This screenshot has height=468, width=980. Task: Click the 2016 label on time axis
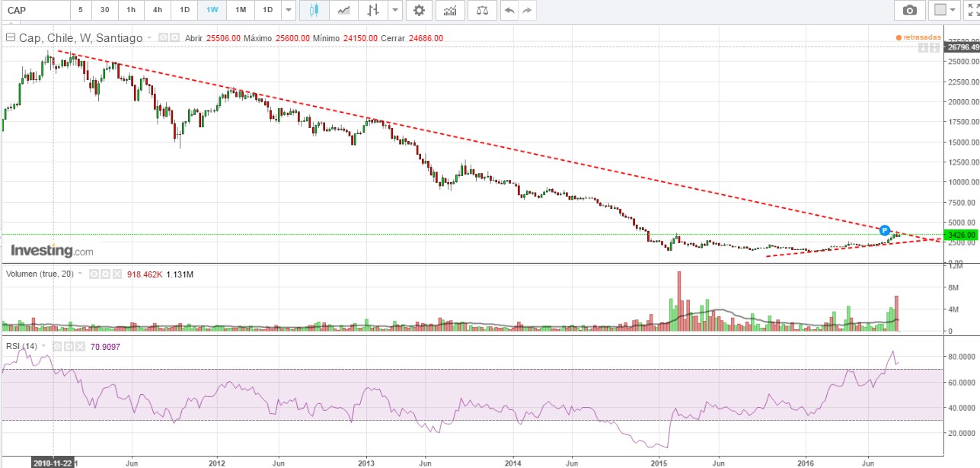pyautogui.click(x=806, y=462)
